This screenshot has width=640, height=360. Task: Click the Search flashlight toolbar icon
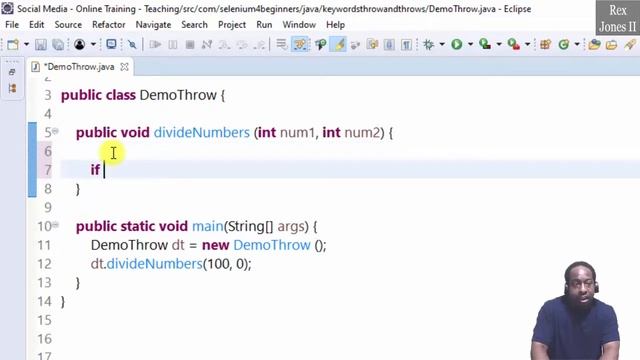click(x=630, y=44)
